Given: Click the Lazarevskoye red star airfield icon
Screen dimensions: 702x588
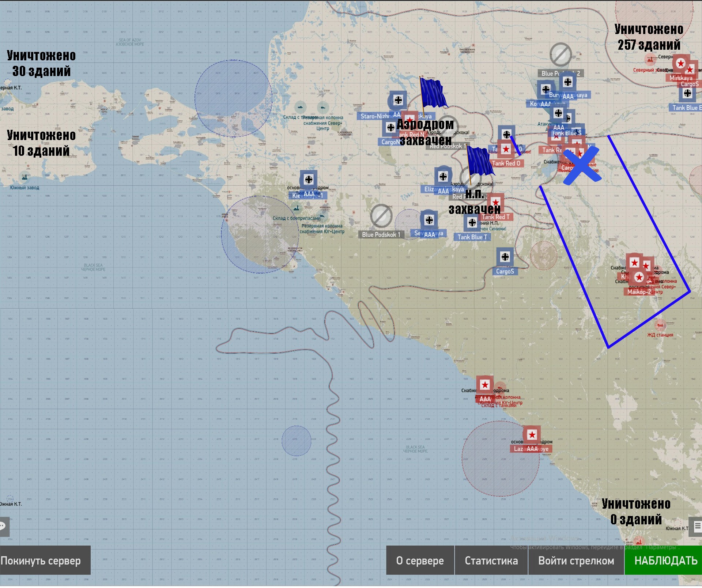Looking at the screenshot, I should pyautogui.click(x=532, y=435).
